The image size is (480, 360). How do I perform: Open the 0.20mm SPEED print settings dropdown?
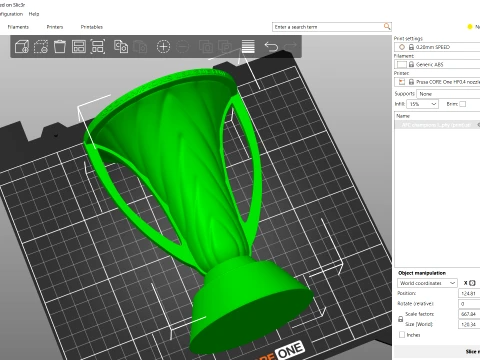tap(437, 47)
